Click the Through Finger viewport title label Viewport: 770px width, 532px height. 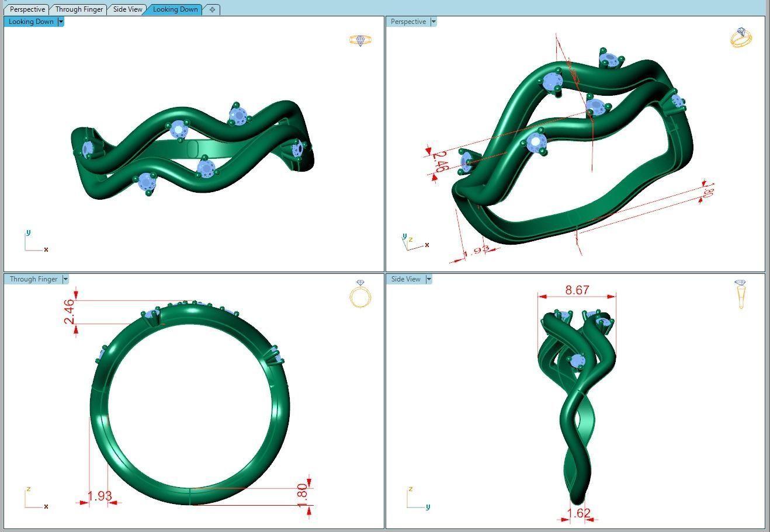(x=33, y=279)
